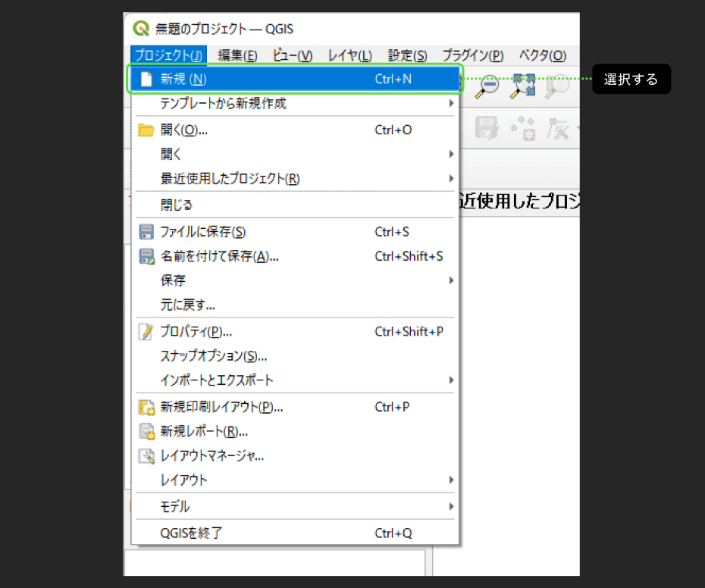Choose 開く(O)... with folder icon
Screen dimensions: 705x588
coord(295,130)
